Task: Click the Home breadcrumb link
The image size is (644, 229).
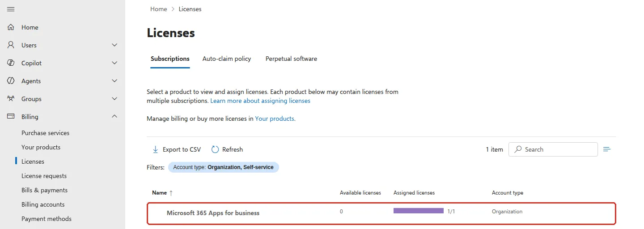Action: tap(159, 9)
